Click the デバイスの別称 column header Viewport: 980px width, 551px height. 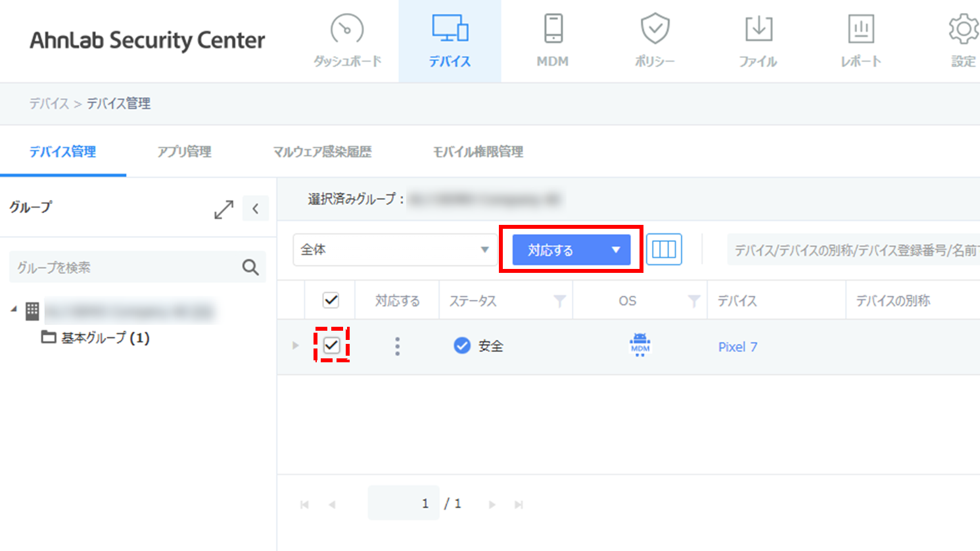893,301
